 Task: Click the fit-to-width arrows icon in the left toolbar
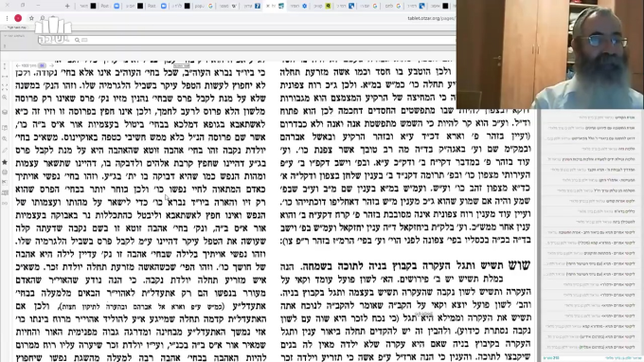coord(5,77)
